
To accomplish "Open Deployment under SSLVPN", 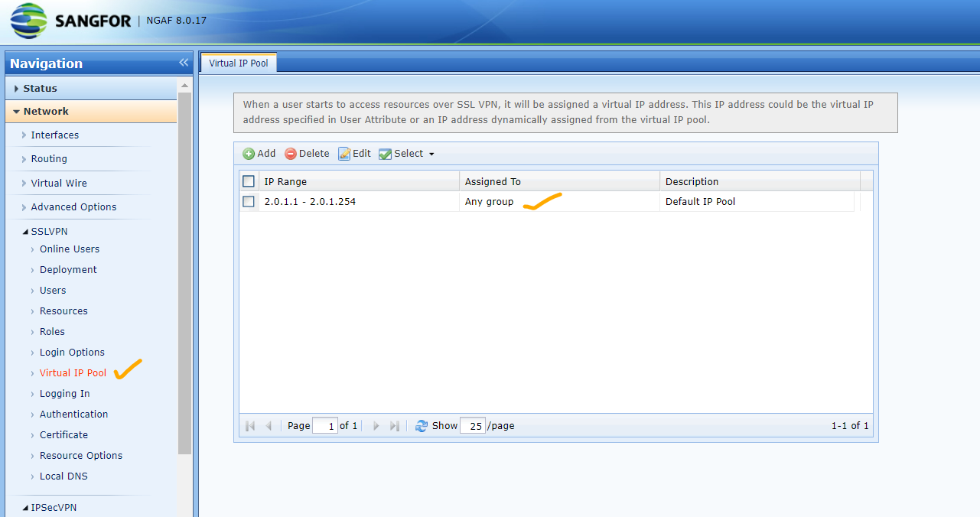I will coord(68,270).
